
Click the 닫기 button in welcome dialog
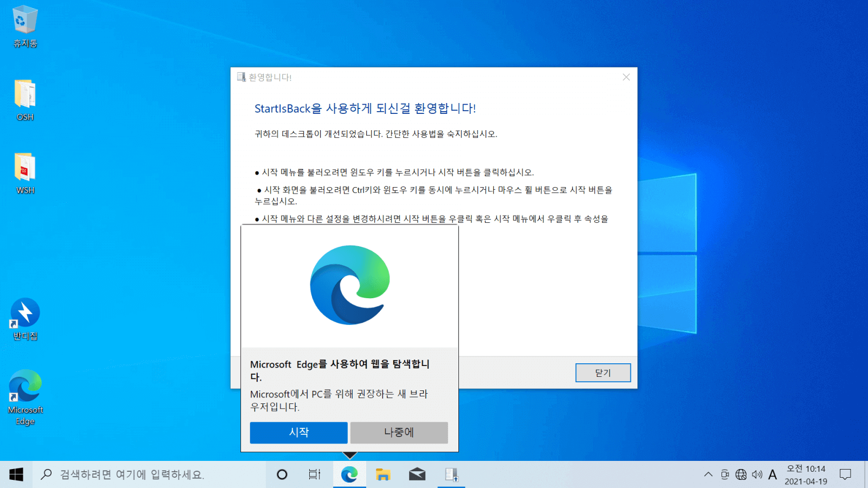tap(603, 373)
